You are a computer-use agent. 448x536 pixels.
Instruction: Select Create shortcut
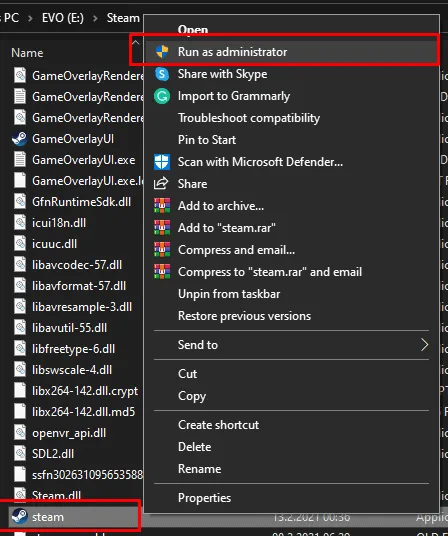coord(292,425)
